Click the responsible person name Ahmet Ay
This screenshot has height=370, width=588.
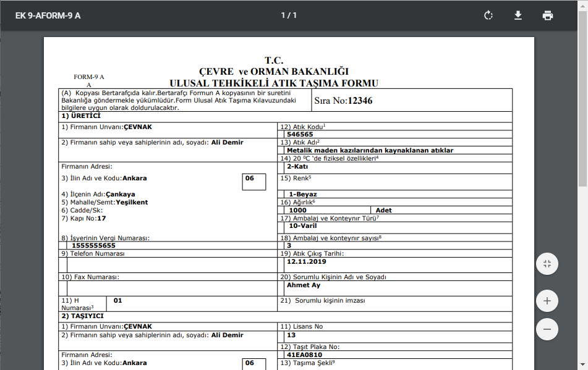coord(304,285)
